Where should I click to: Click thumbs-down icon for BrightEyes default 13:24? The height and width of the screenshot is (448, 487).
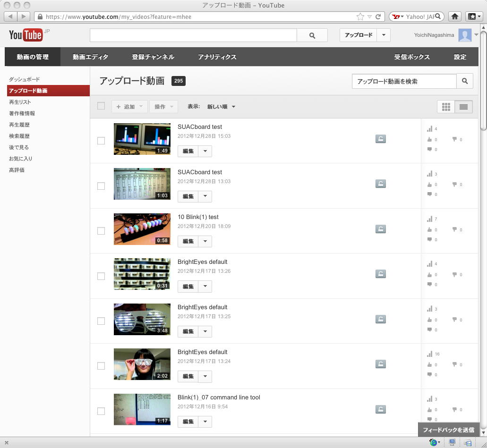point(454,364)
